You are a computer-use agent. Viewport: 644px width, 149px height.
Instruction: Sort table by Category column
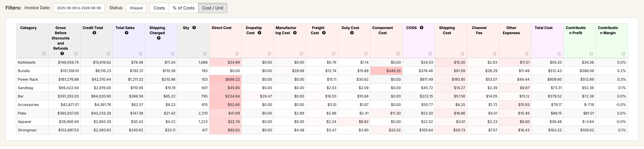44,54
